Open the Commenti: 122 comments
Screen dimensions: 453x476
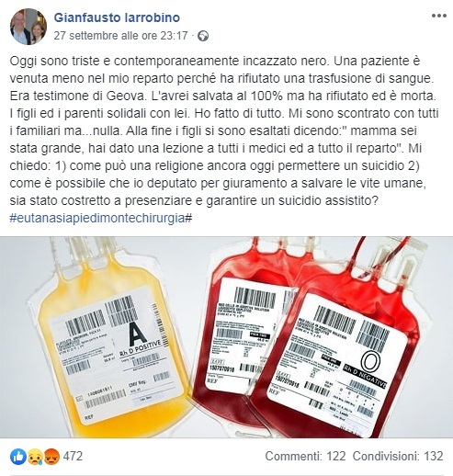pos(305,456)
